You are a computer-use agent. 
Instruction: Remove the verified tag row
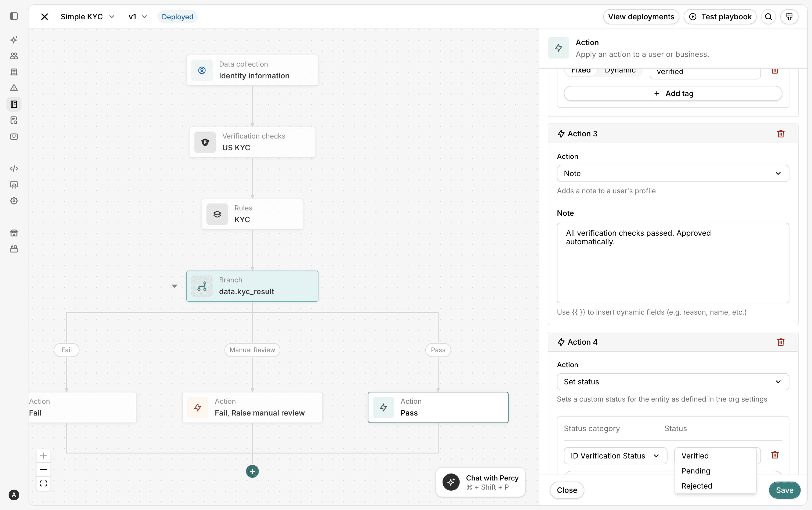point(775,71)
